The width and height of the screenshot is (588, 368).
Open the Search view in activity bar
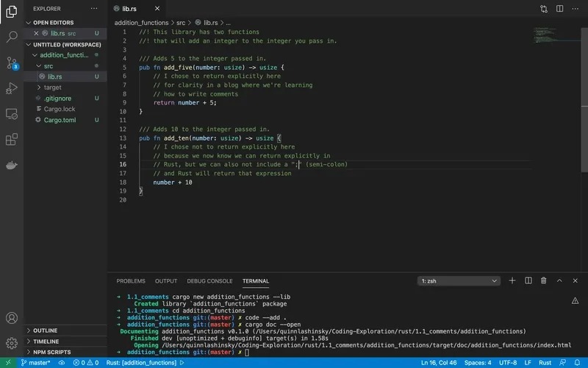pos(12,36)
